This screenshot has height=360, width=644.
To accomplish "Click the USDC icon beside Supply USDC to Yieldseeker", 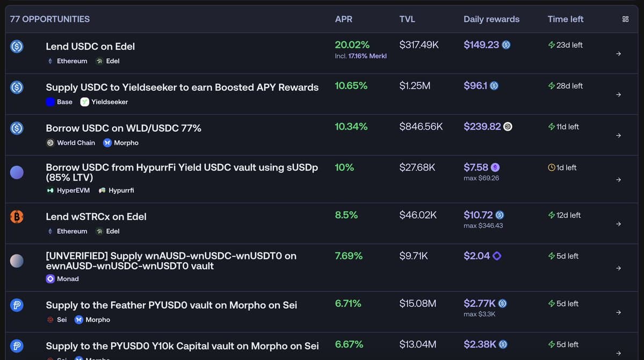I will pyautogui.click(x=17, y=87).
